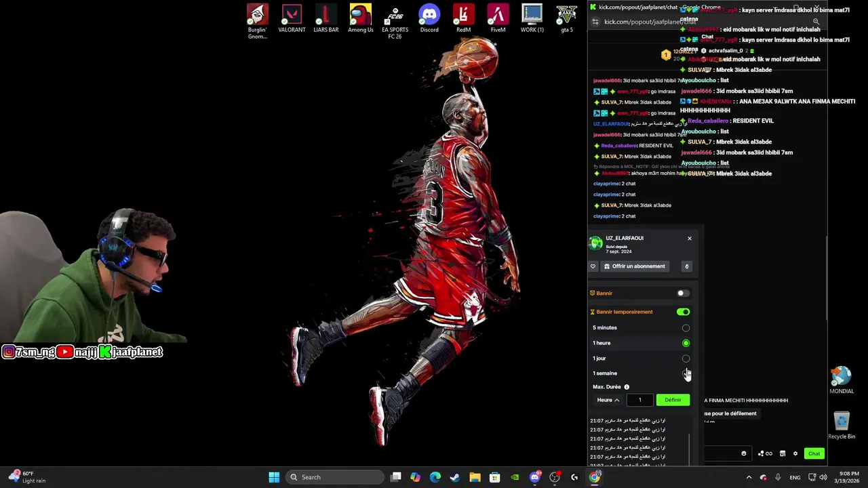Screen dimensions: 868x488
Task: Open the FiveM desktop shortcut
Action: tap(498, 19)
